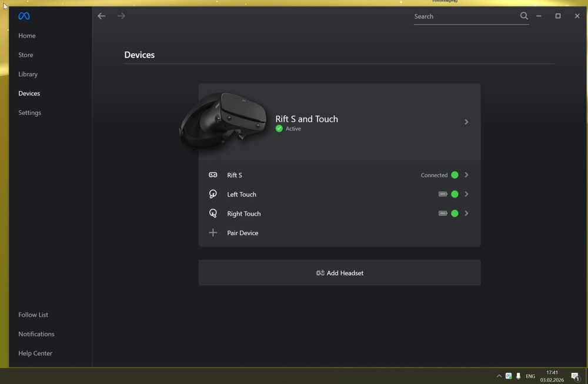Click the search magnifier icon
The height and width of the screenshot is (384, 588).
click(524, 16)
